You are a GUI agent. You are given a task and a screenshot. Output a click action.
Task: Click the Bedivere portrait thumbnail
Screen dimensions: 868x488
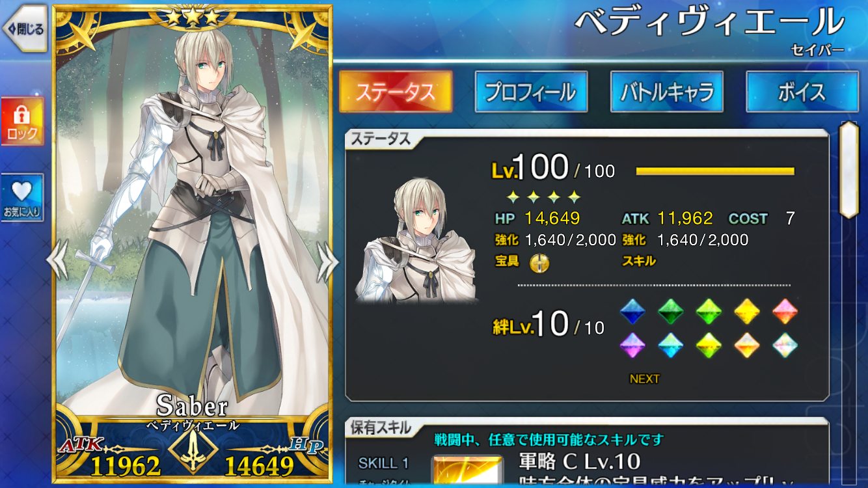[x=416, y=239]
